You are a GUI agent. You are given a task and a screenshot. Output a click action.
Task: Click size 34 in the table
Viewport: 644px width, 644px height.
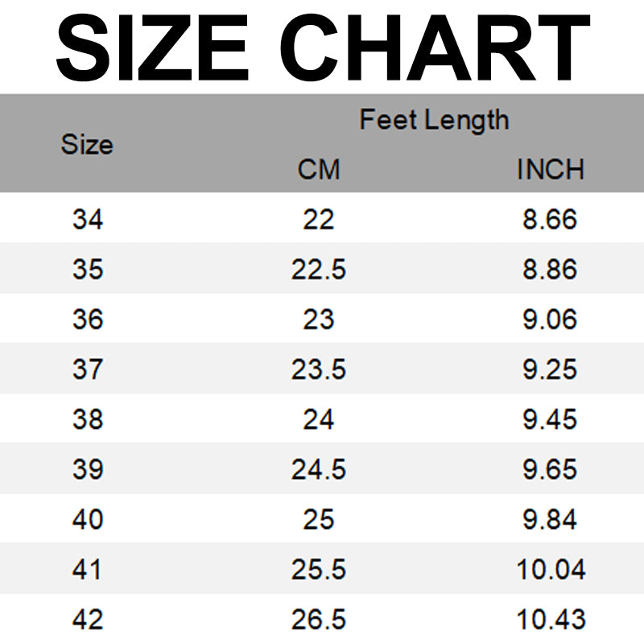(88, 219)
